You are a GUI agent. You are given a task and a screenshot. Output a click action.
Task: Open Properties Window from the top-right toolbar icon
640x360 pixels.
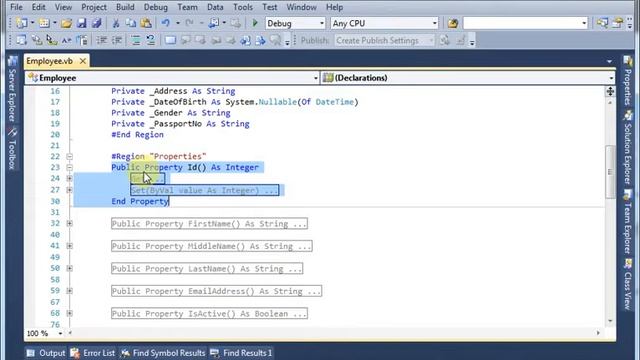coord(618,23)
